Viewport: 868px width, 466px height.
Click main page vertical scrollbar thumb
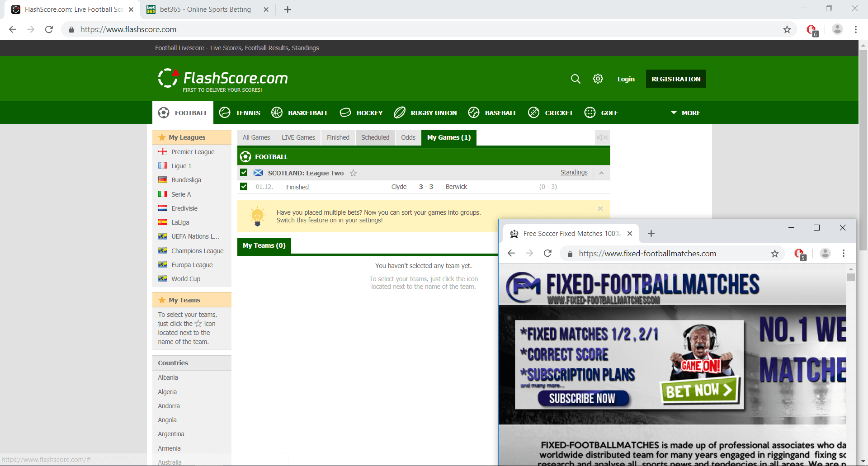[863, 149]
